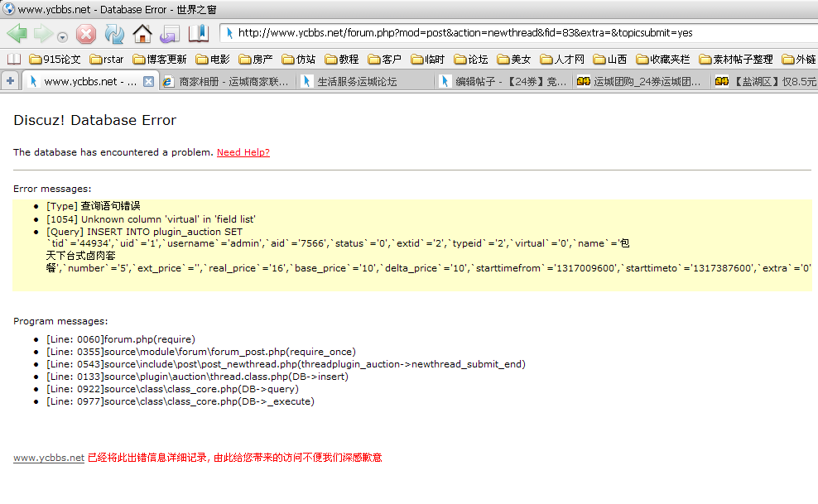Screen dimensions: 818x504
Task: Add a new tab with plus button
Action: tap(10, 81)
